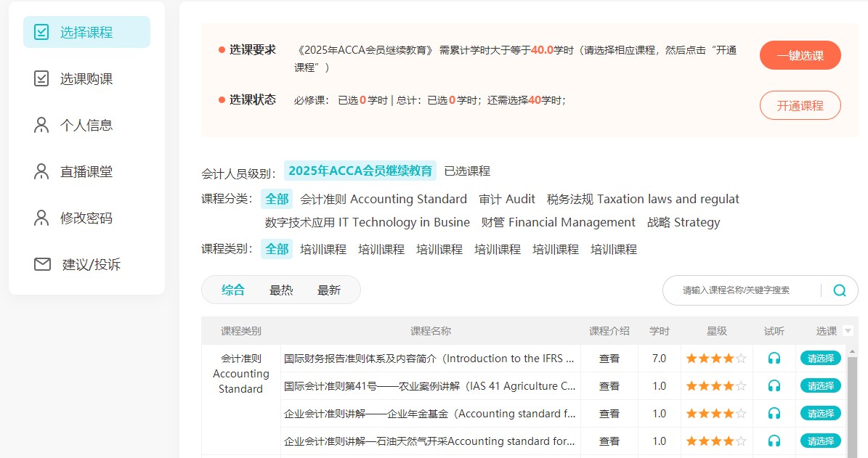Click scrollbar up arrow of course table
Viewport: 868px width, 458px height.
tap(852, 351)
